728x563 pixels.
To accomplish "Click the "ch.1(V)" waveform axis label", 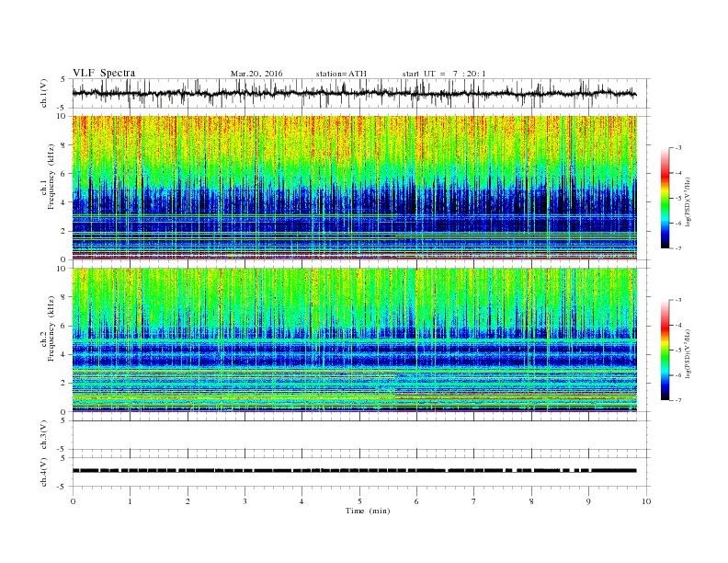I will (x=43, y=93).
